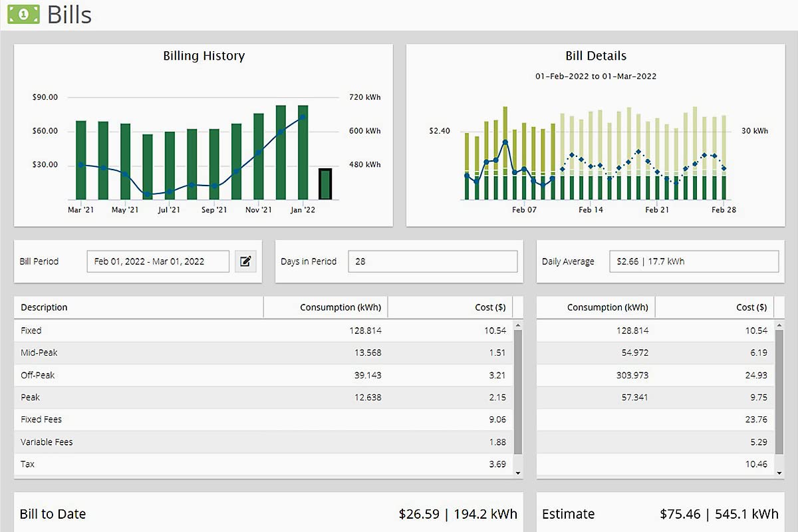Click the Estimate table Cost ($) header
The width and height of the screenshot is (798, 532).
click(x=714, y=307)
